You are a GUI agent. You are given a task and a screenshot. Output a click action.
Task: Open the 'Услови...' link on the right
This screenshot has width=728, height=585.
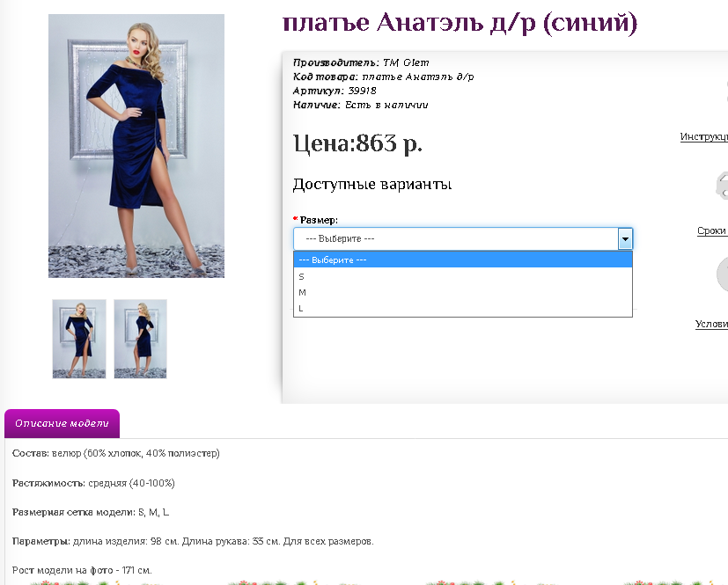[x=711, y=324]
